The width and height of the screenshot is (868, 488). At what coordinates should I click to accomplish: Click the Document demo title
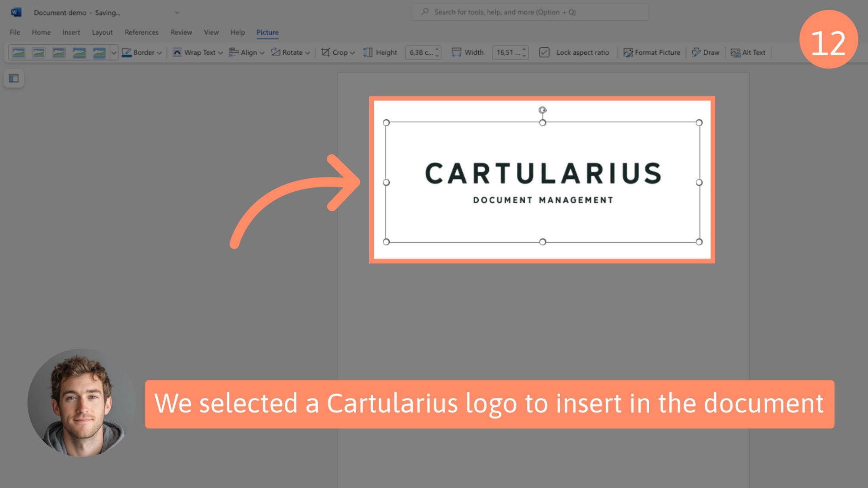pyautogui.click(x=60, y=13)
